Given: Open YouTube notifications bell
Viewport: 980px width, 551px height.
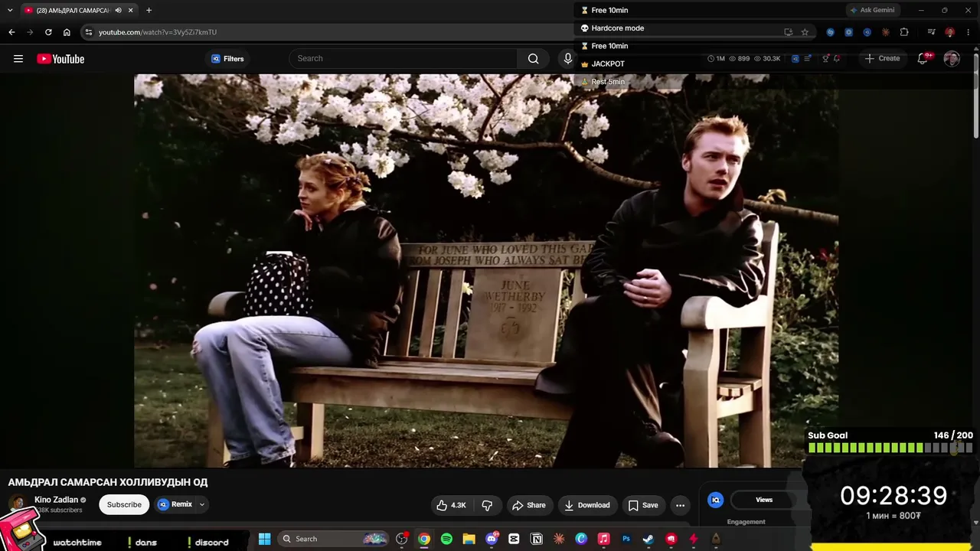Looking at the screenshot, I should click(923, 59).
